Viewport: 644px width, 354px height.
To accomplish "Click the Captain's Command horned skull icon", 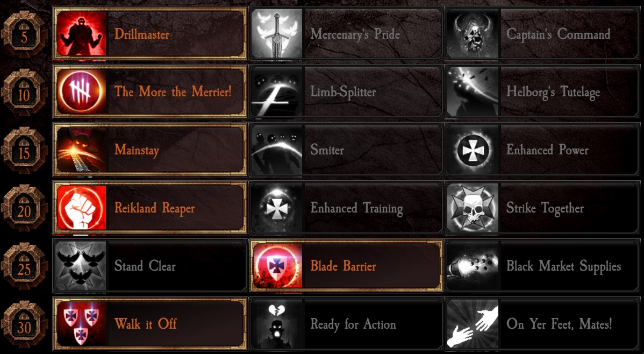I will point(473,33).
